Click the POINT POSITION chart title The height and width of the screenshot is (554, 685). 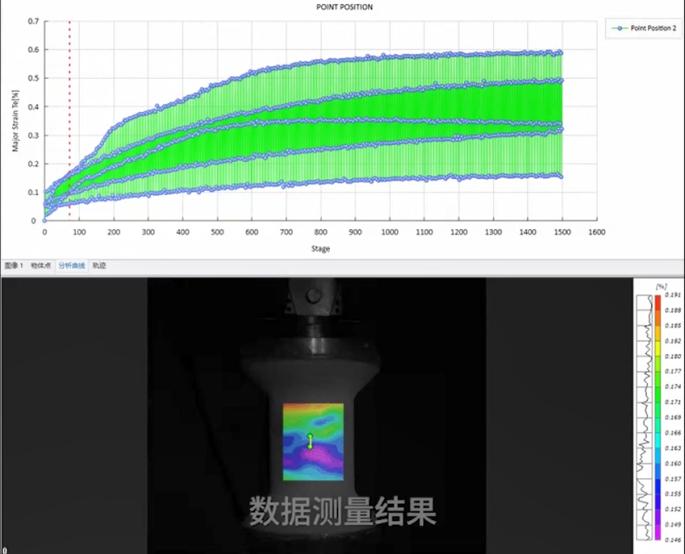[344, 6]
